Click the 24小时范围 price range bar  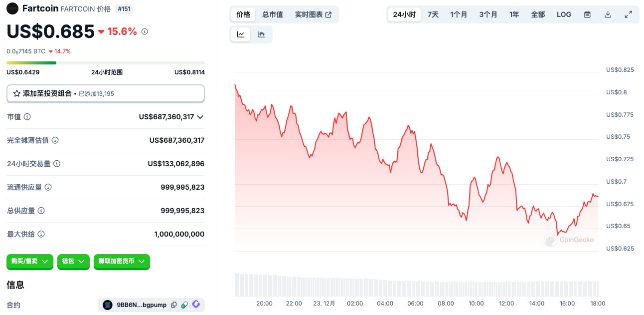[106, 63]
